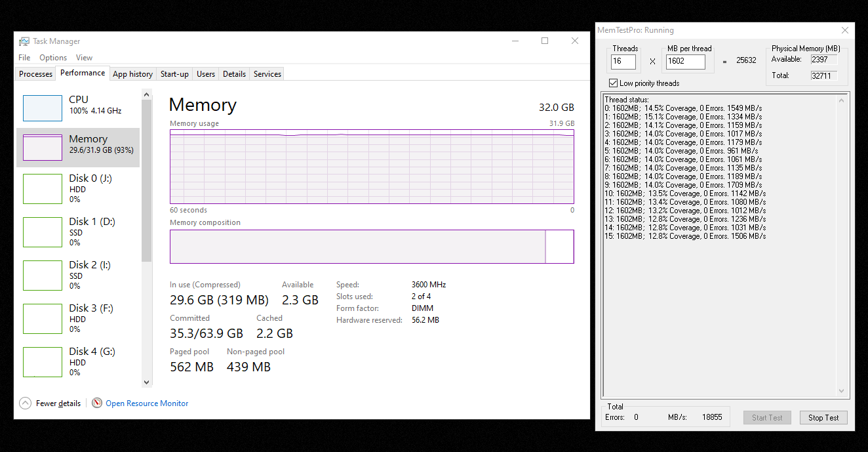The width and height of the screenshot is (868, 452).
Task: Select the Disk 2 (I:) graph thumbnail
Action: (43, 276)
